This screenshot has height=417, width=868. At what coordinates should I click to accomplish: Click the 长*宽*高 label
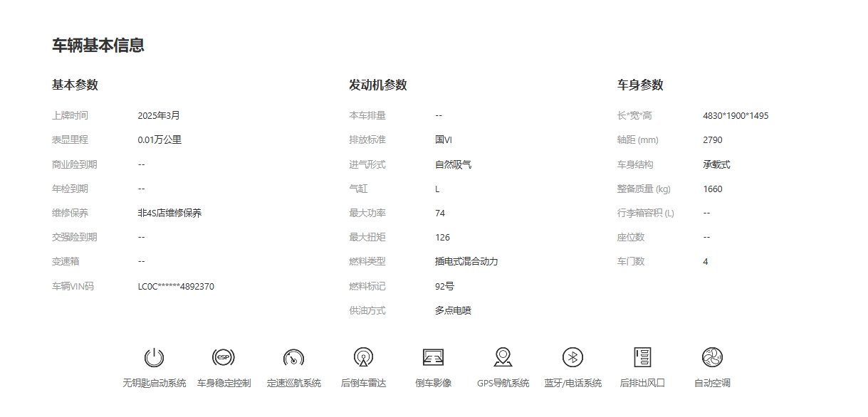634,115
